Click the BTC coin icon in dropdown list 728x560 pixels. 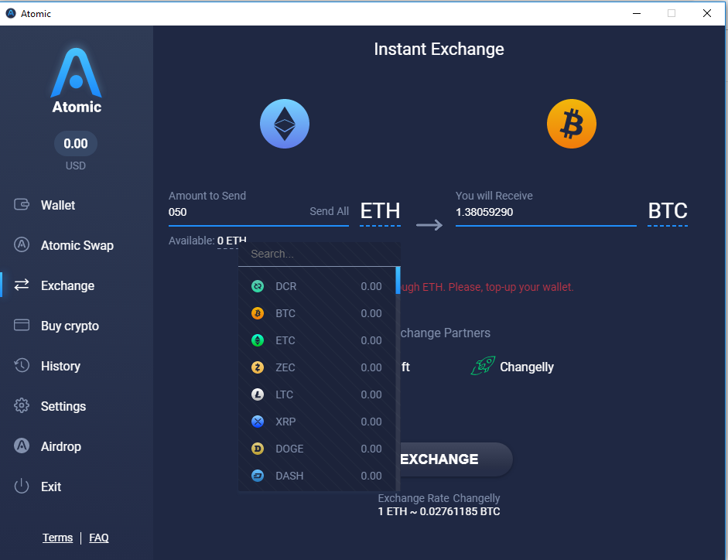tap(258, 313)
